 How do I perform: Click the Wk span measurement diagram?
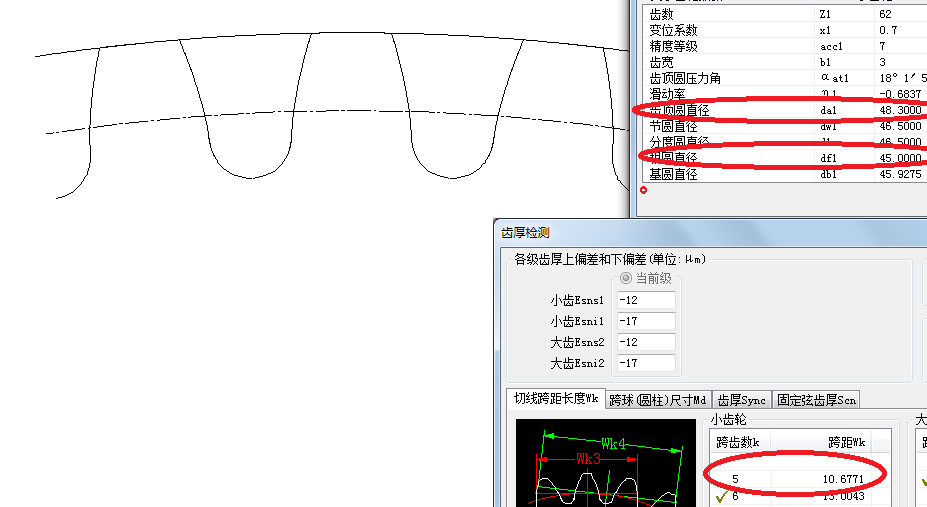click(x=605, y=463)
